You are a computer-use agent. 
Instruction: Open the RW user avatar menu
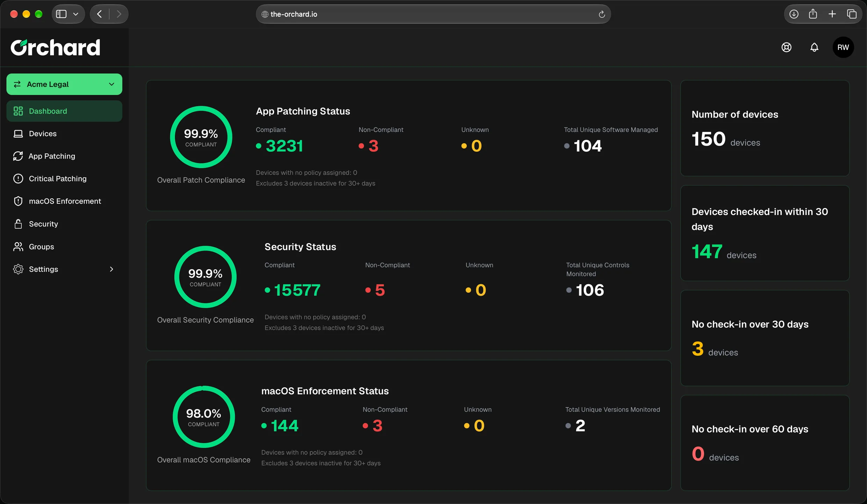click(843, 47)
